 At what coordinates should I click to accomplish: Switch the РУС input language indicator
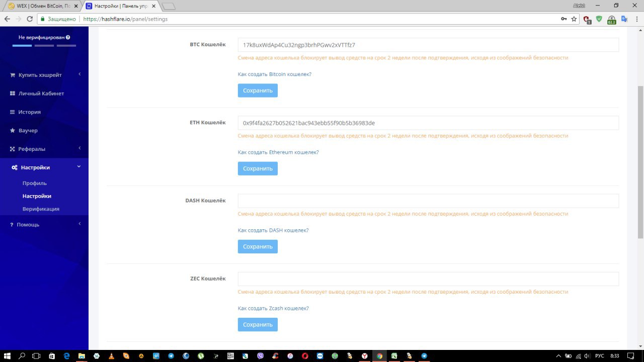tap(599, 355)
